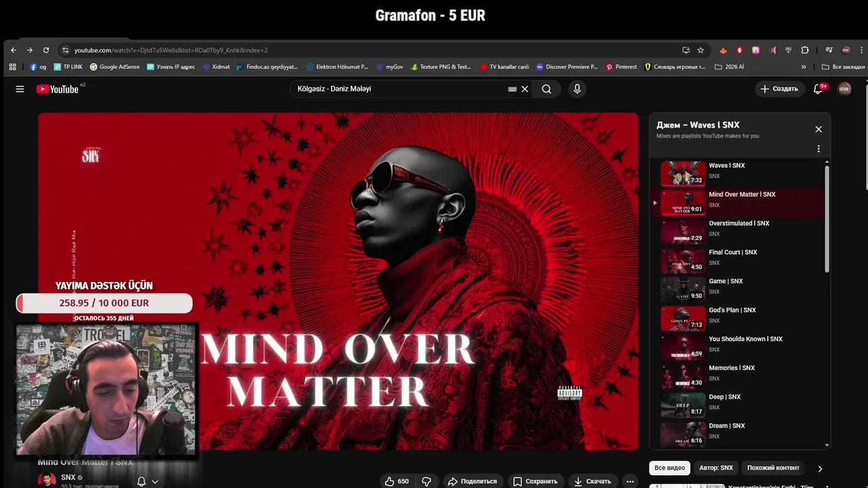Screen dimensions: 868x488
Task: Clear the YouTube search text
Action: (x=525, y=89)
